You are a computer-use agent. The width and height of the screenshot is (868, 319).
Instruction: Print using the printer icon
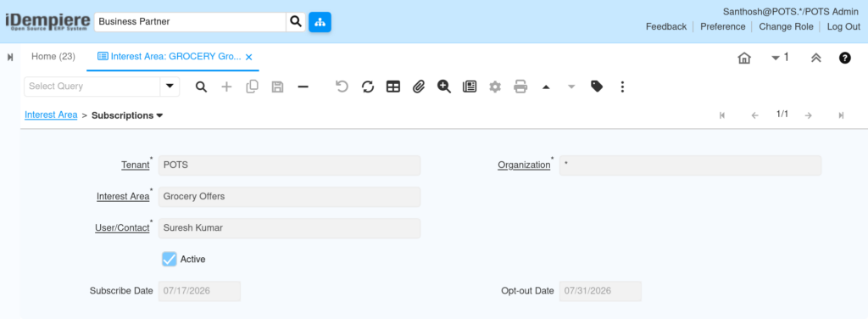point(520,87)
